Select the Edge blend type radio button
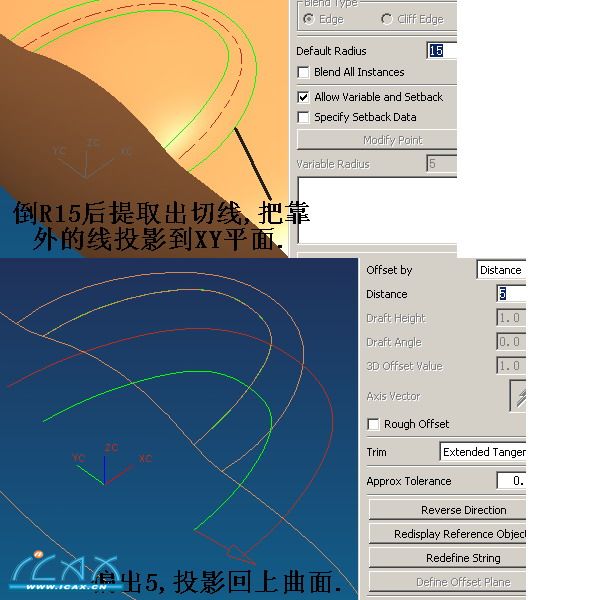600x600 pixels. 309,19
